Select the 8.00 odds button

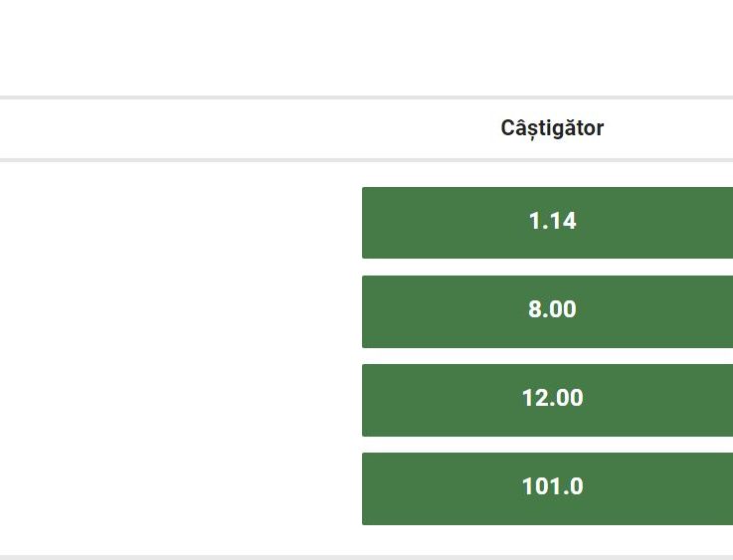(547, 311)
